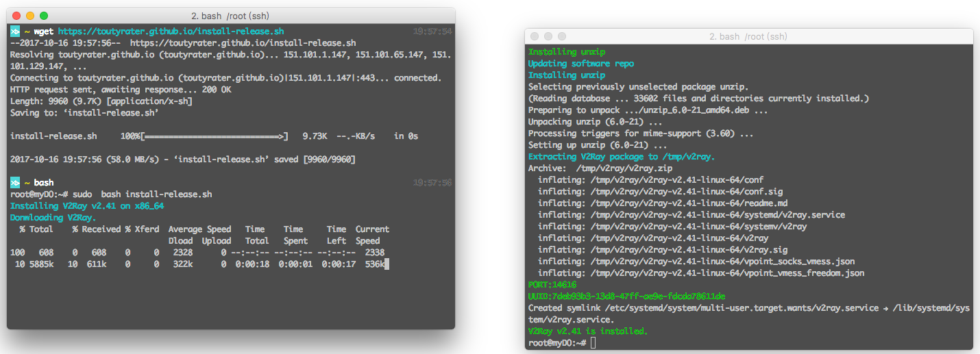This screenshot has height=354, width=980.
Task: Click the PORT:14616 line
Action: 552,284
